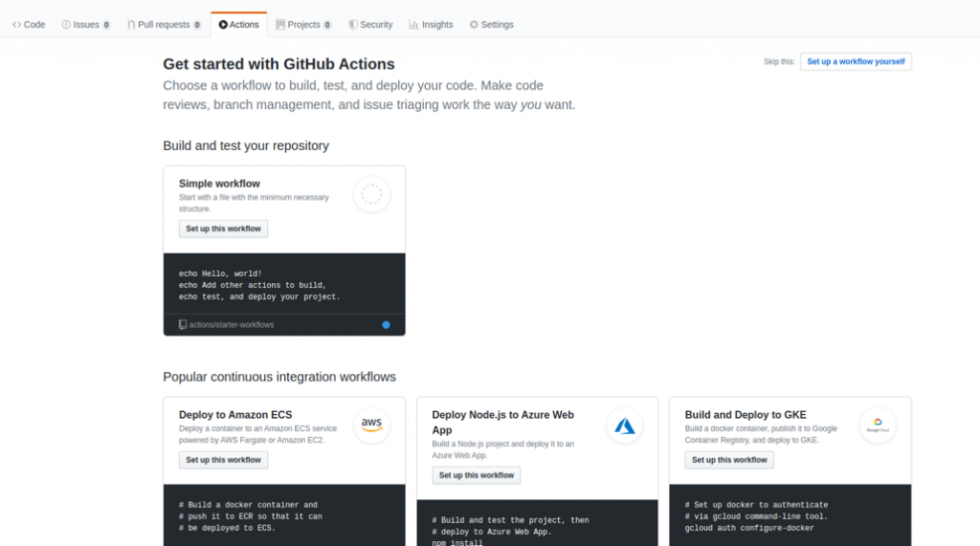Click the Issues circle icon
The width and height of the screenshot is (980, 546).
coord(66,24)
